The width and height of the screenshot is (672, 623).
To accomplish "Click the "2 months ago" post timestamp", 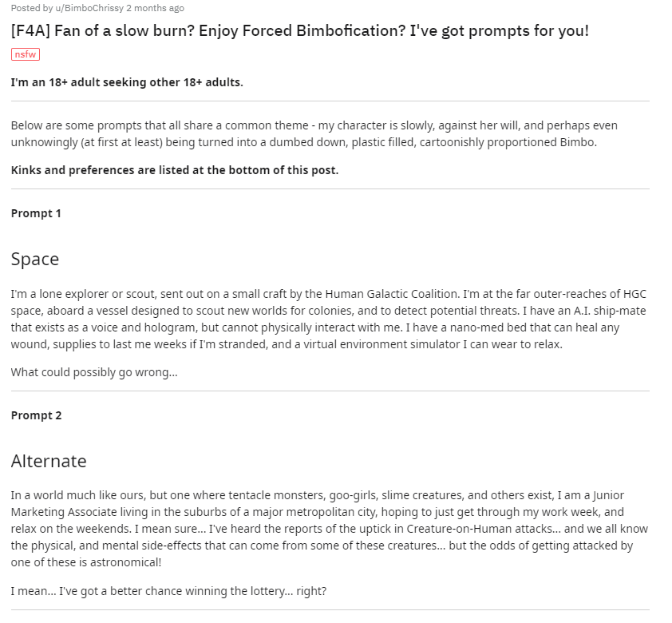I will (155, 8).
